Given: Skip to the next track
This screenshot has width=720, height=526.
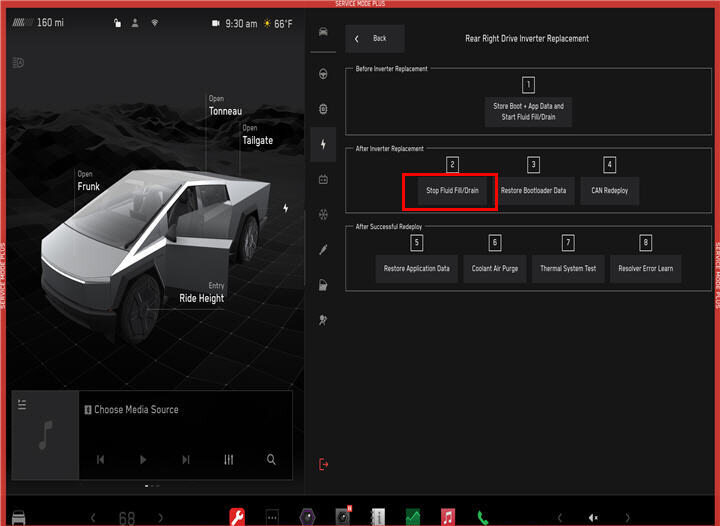Looking at the screenshot, I should (x=186, y=459).
